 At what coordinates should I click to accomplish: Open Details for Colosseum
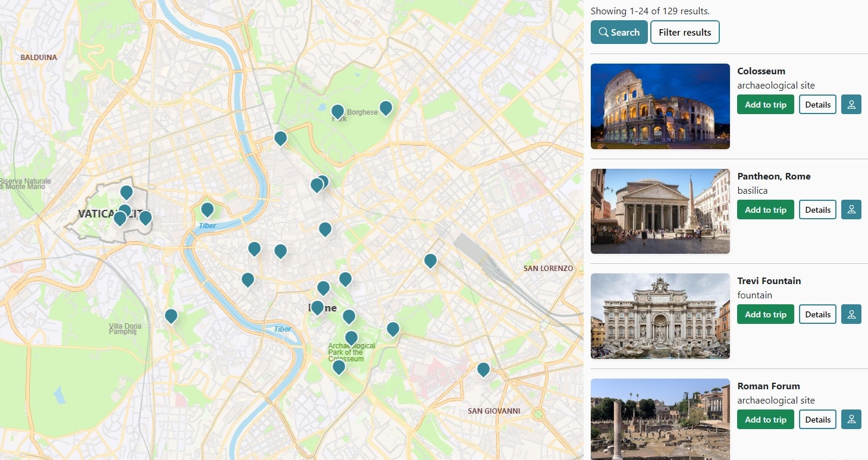pyautogui.click(x=817, y=105)
